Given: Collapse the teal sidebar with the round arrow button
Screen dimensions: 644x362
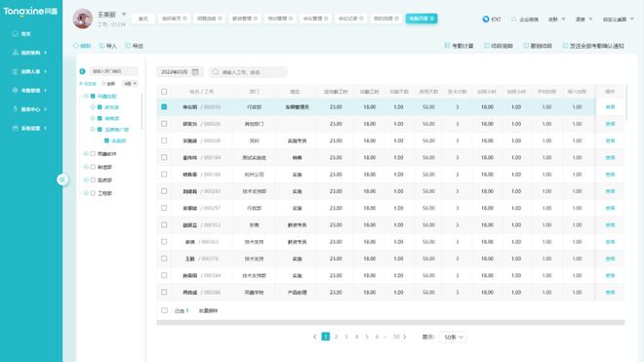Looking at the screenshot, I should 62,180.
